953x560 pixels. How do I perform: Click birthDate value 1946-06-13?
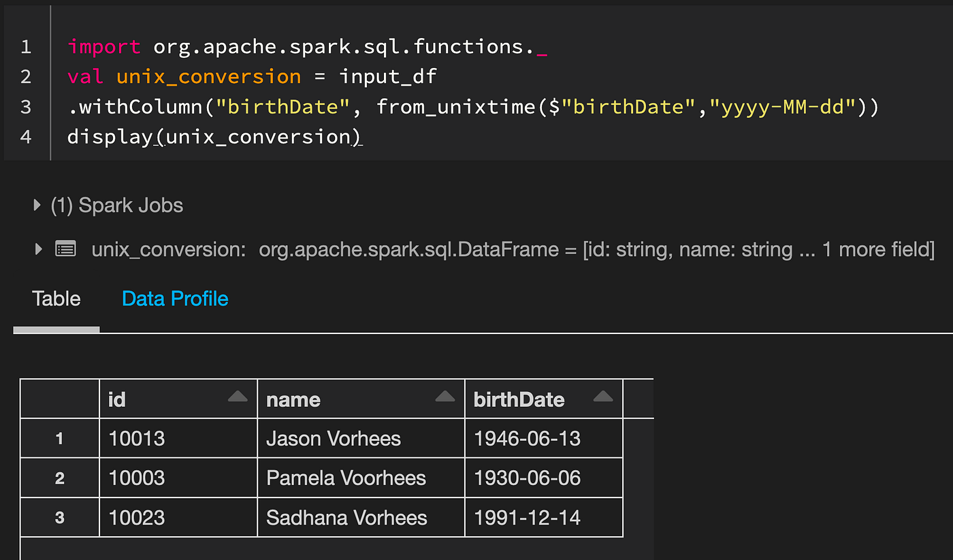[x=527, y=438]
